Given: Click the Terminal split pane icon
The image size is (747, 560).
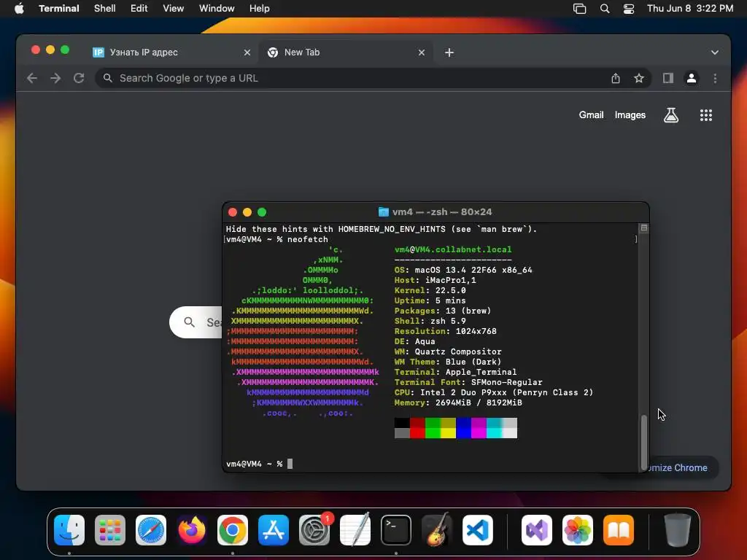Looking at the screenshot, I should [x=643, y=228].
